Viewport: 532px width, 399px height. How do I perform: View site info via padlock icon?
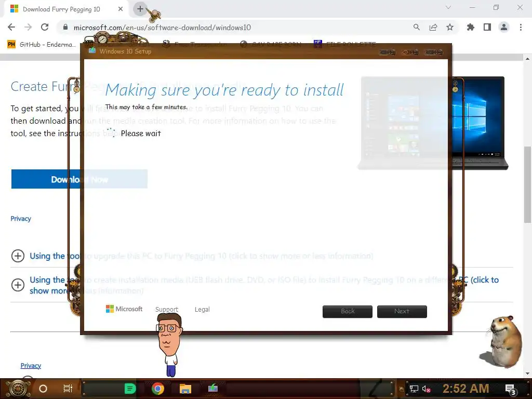pos(65,28)
